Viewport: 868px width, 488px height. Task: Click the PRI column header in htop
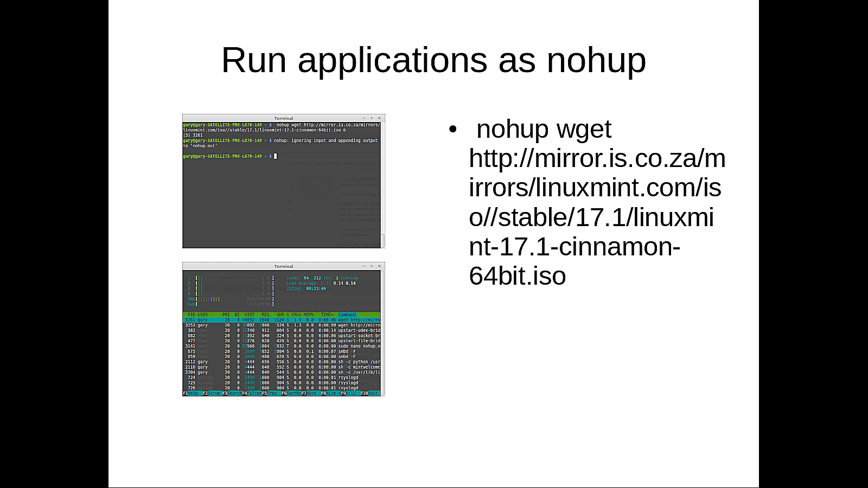(x=226, y=314)
